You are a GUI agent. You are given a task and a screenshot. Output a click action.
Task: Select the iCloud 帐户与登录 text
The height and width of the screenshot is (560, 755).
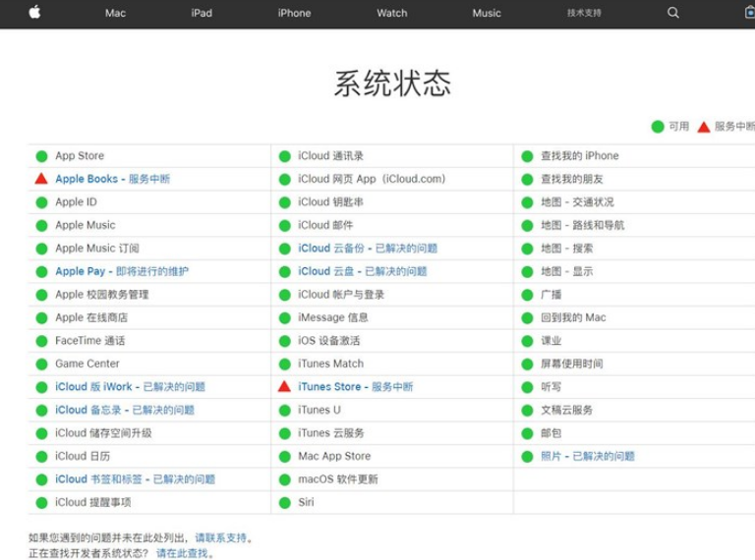pyautogui.click(x=341, y=295)
